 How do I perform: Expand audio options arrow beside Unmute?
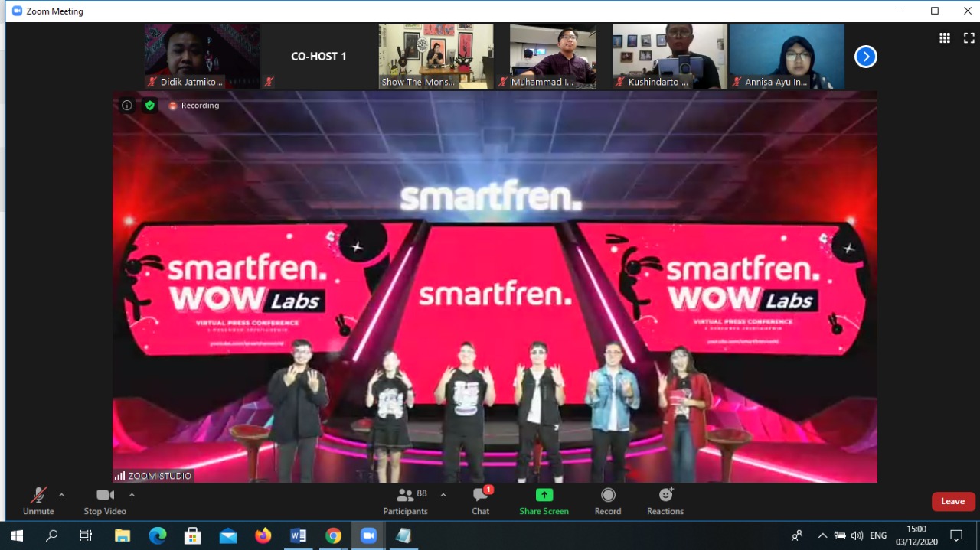pyautogui.click(x=61, y=495)
